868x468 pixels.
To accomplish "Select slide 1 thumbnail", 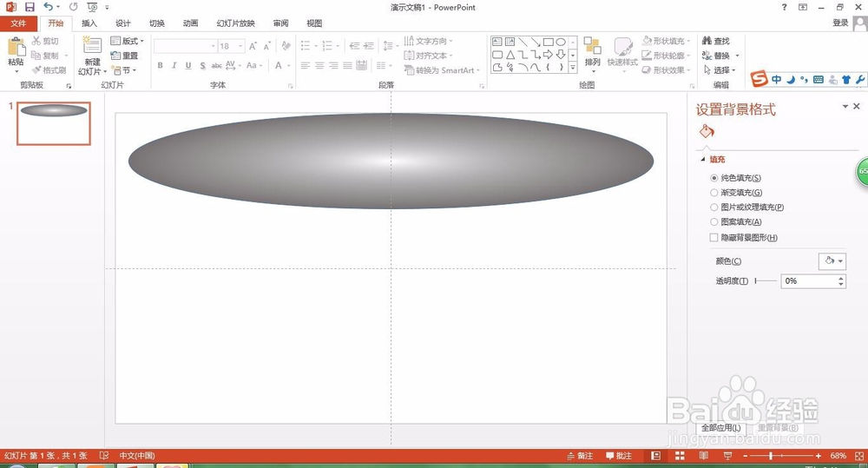I will tap(54, 123).
